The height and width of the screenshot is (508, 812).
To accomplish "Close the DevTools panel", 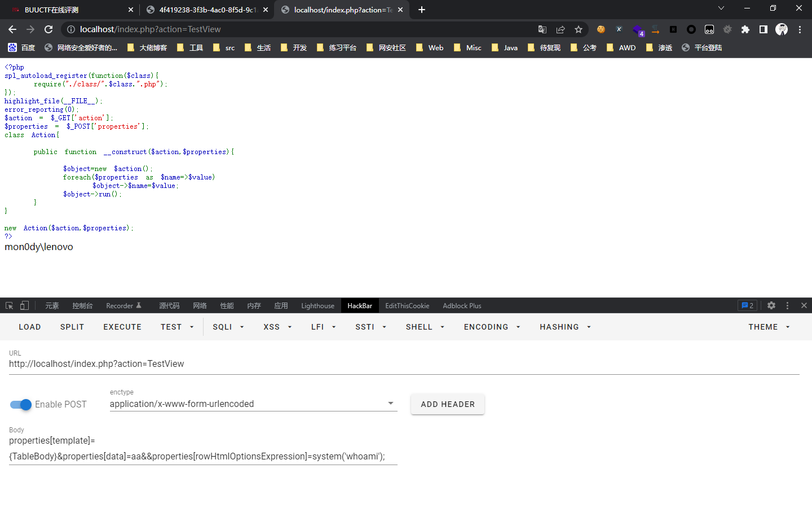I will (x=804, y=305).
